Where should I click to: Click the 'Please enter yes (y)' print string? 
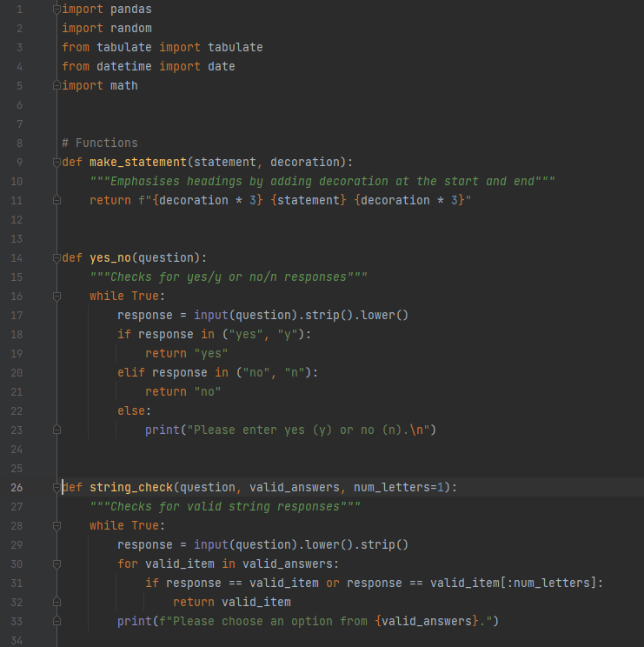[x=311, y=430]
